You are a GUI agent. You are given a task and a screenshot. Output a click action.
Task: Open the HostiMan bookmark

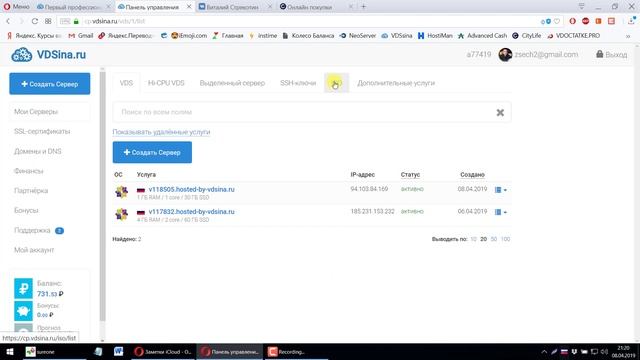tap(435, 36)
